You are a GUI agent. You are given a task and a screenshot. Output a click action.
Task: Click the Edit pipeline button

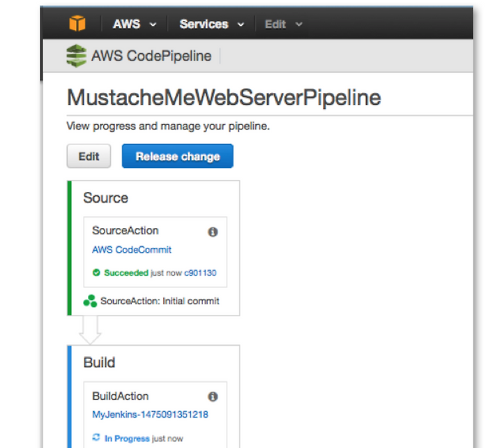(x=89, y=156)
